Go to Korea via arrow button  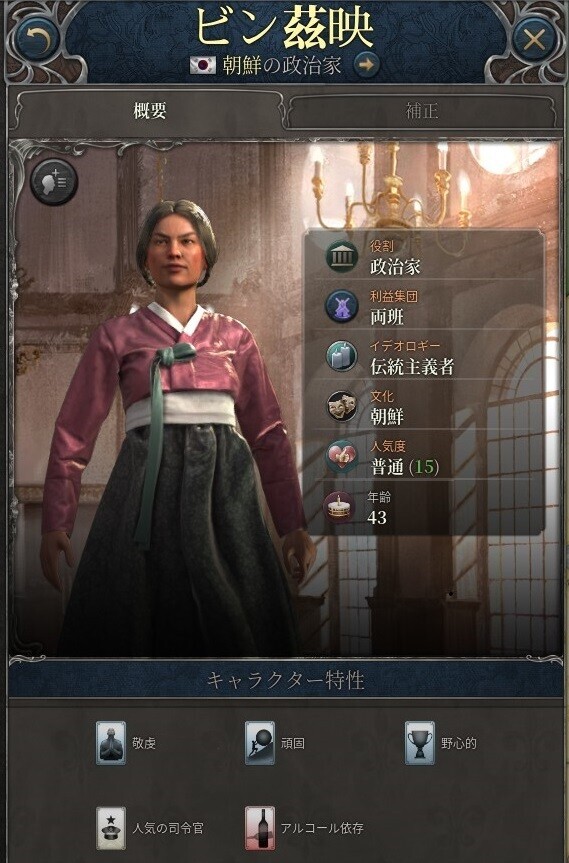(366, 65)
